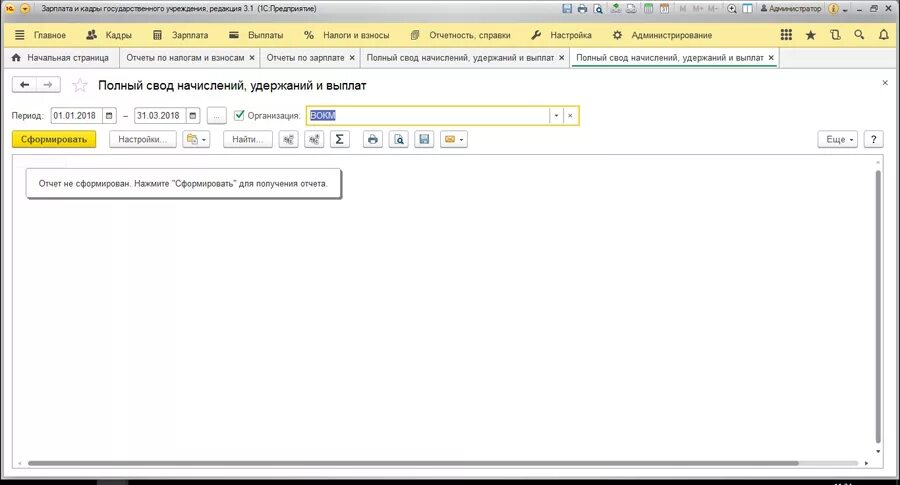Click the search magnifier in the yellow panel
Image resolution: width=900 pixels, height=485 pixels.
point(859,35)
